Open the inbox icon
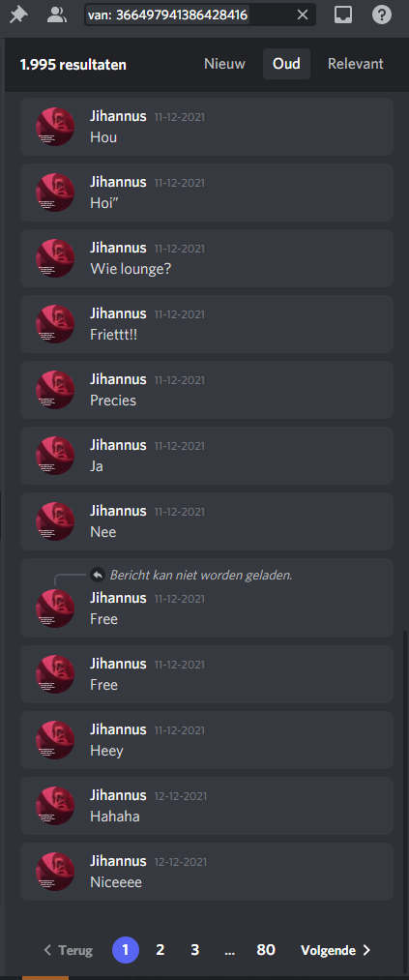This screenshot has height=980, width=409. [x=343, y=15]
